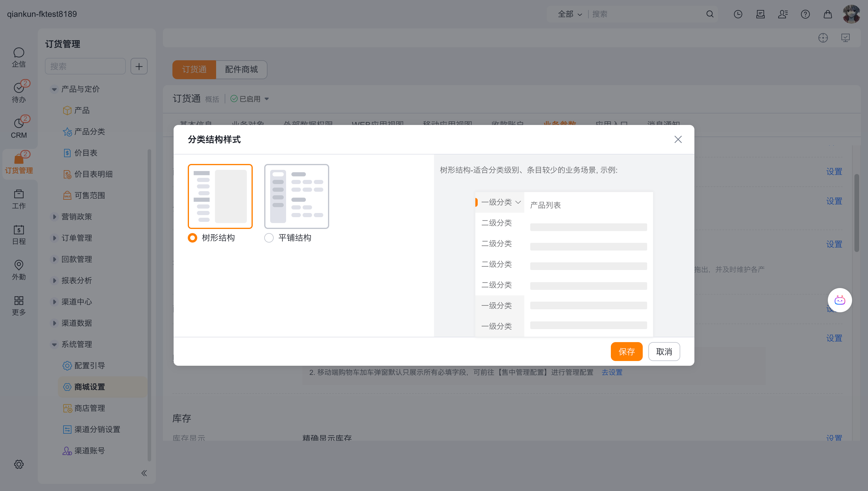Open 商店管理 in the sidebar
868x491 pixels.
[90, 408]
